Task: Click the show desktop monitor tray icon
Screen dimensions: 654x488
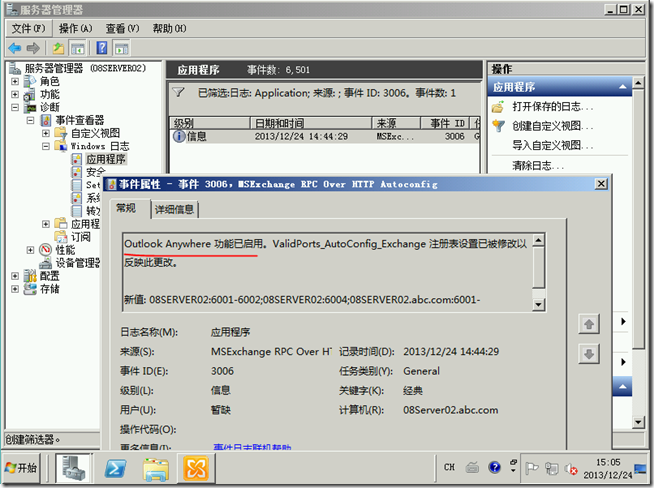Action: [x=640, y=468]
